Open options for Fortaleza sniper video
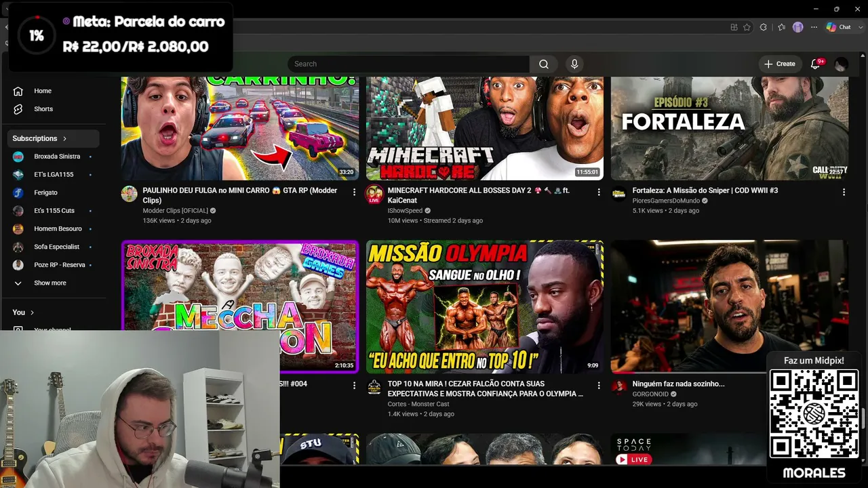The image size is (868, 488). click(844, 192)
